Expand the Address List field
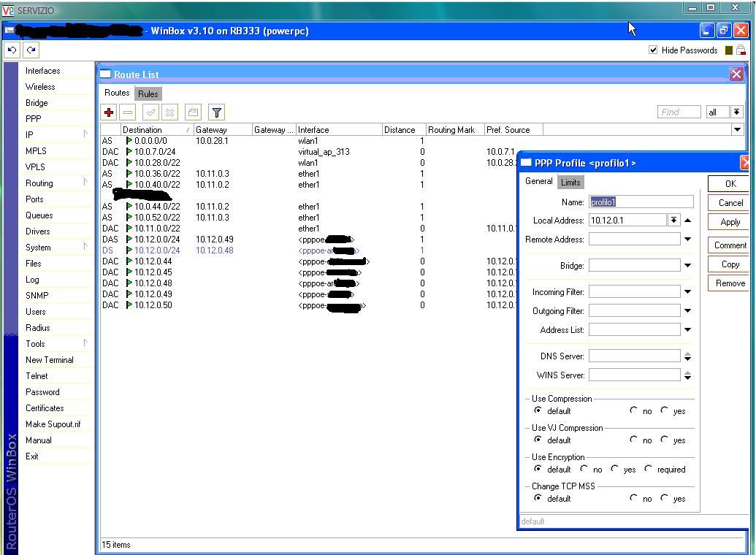 coord(688,330)
